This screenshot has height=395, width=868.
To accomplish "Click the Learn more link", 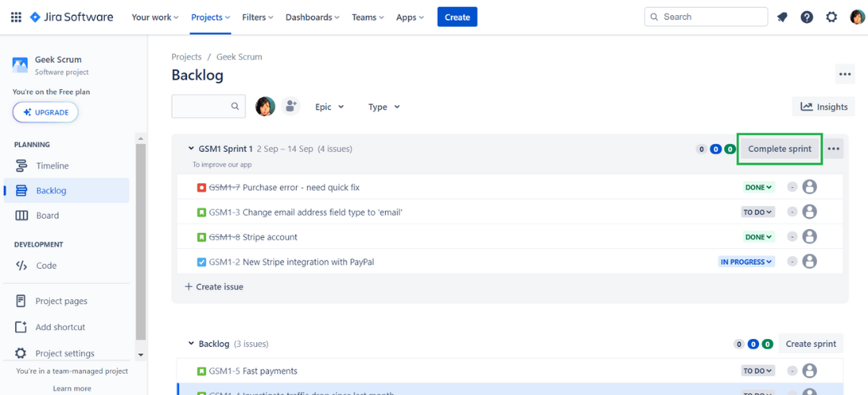I will 72,389.
